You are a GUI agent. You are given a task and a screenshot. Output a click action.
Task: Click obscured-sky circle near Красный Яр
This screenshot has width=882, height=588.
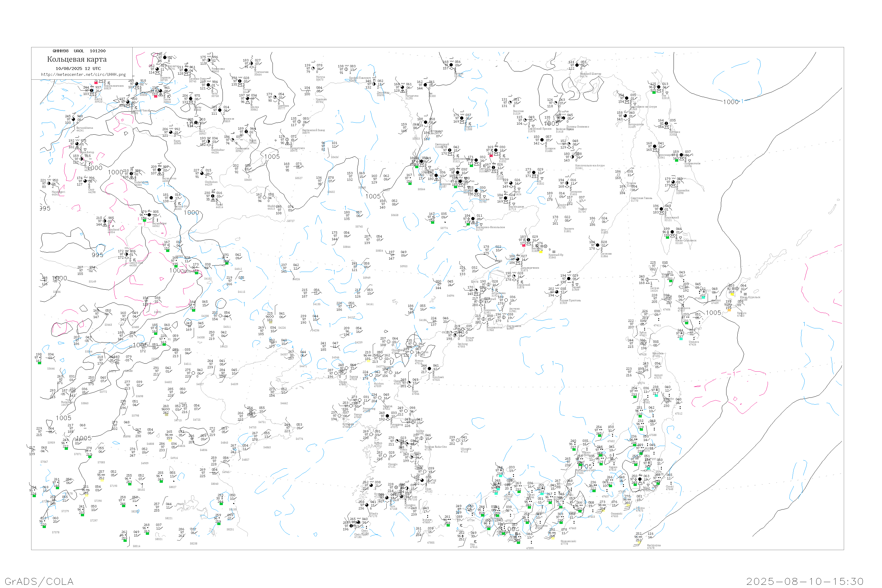coord(546,246)
